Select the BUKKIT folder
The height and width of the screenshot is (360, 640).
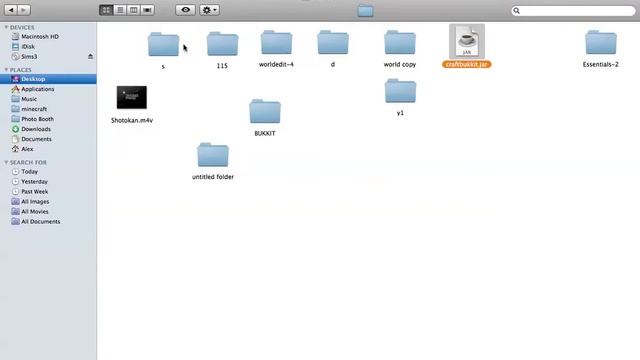(x=265, y=111)
